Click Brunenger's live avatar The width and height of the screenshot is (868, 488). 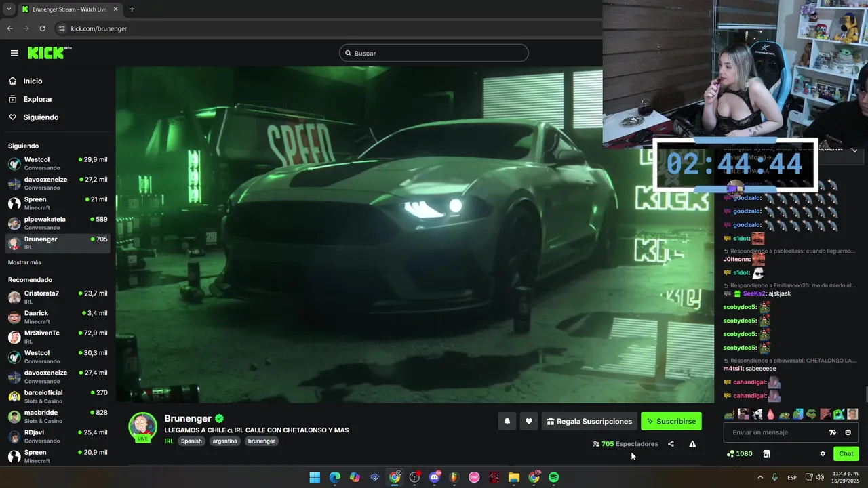click(142, 427)
